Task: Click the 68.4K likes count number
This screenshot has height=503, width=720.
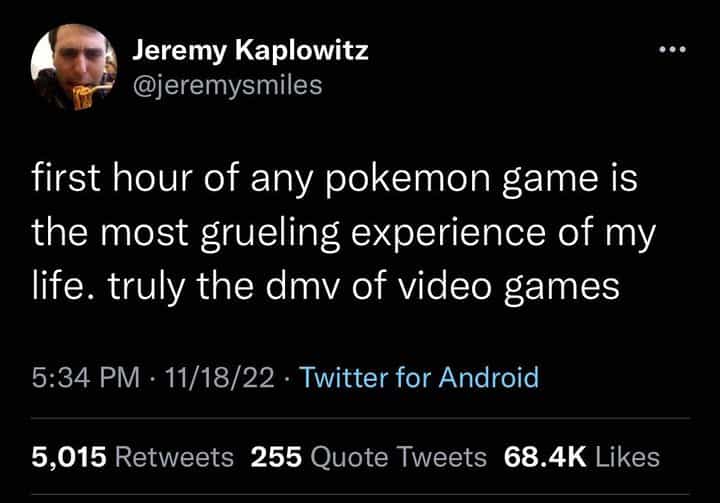Action: point(545,457)
